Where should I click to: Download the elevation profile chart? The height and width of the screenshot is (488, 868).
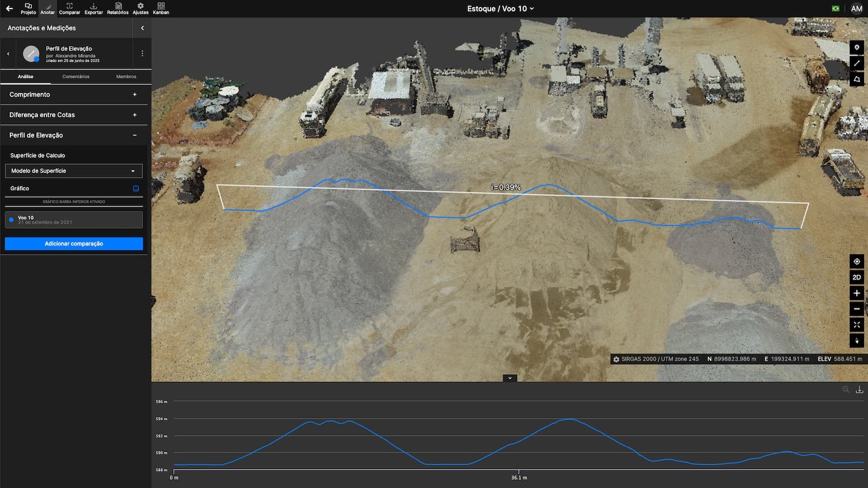click(859, 390)
